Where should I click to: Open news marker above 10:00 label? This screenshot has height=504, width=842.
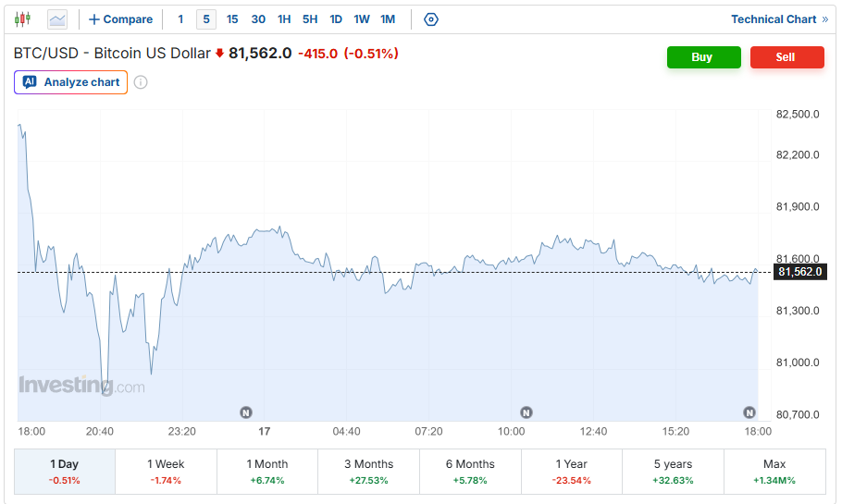[526, 412]
